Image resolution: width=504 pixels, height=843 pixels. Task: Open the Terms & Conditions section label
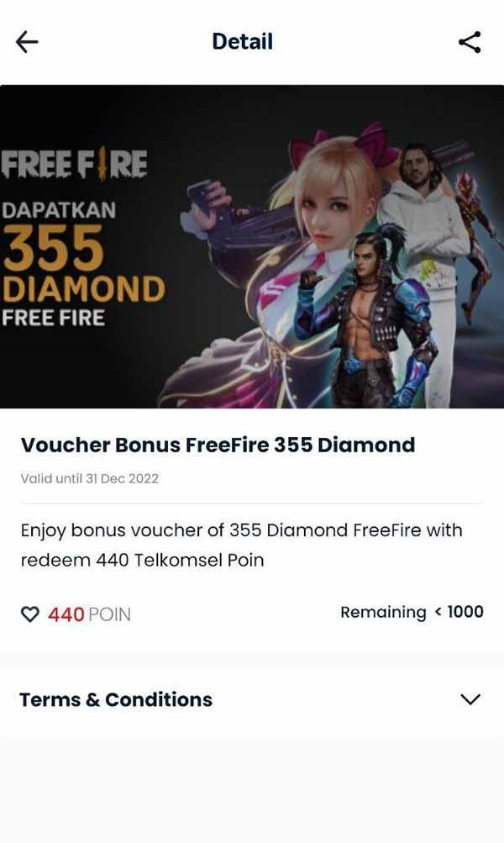[116, 699]
